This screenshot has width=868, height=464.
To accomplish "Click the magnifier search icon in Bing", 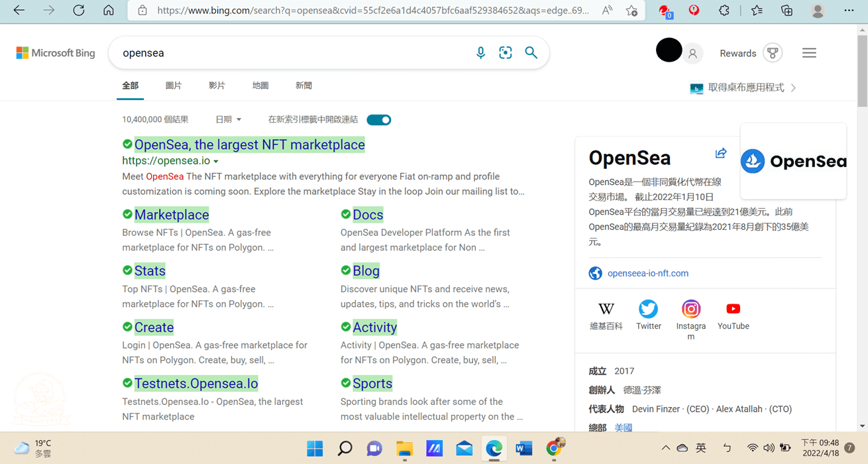I will (x=531, y=53).
